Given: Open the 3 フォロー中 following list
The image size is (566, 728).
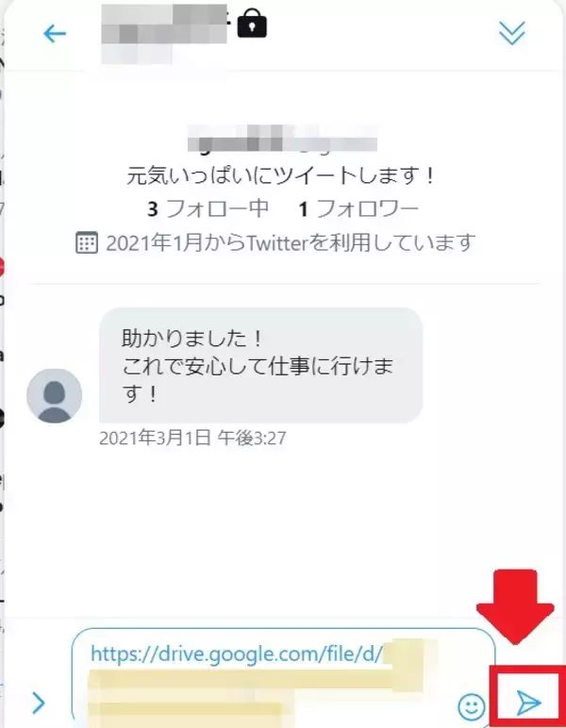Looking at the screenshot, I should (x=208, y=208).
